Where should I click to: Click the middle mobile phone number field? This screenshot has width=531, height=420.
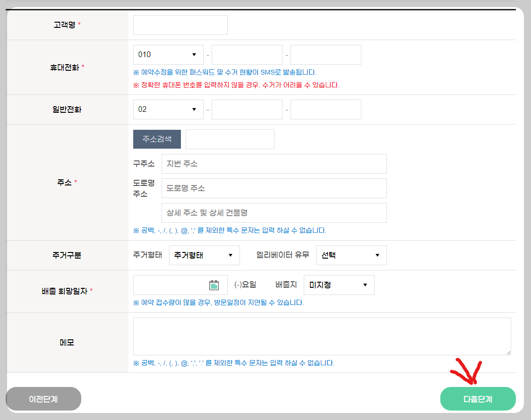(247, 54)
